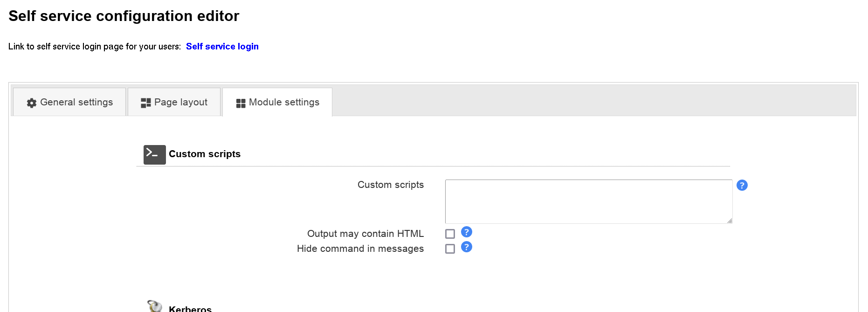This screenshot has height=312, width=868.
Task: Click the bold Custom scripts section heading
Action: coord(205,154)
